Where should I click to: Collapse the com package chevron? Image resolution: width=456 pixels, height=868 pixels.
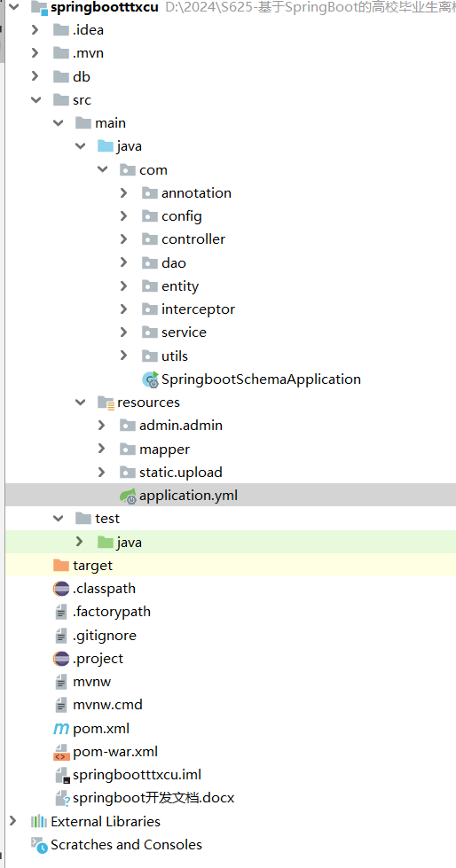(x=103, y=170)
